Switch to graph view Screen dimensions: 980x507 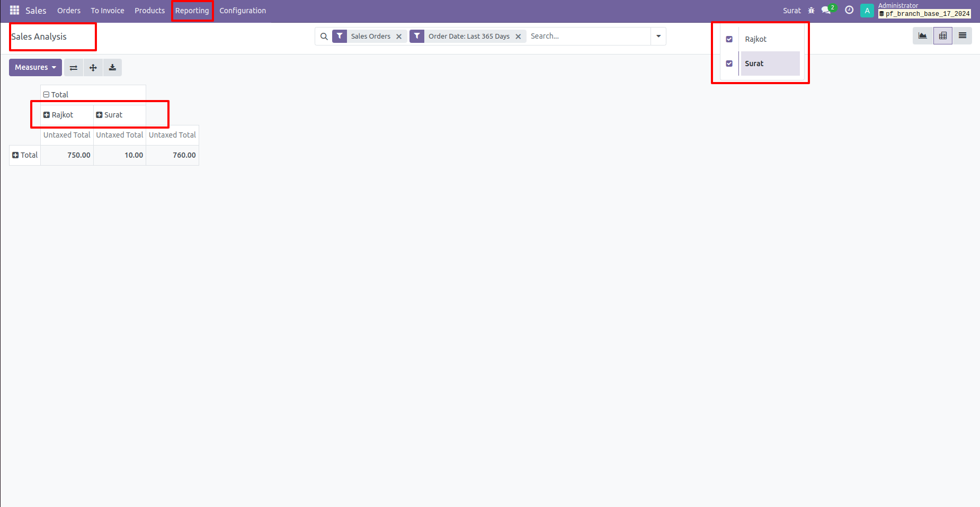pyautogui.click(x=922, y=36)
